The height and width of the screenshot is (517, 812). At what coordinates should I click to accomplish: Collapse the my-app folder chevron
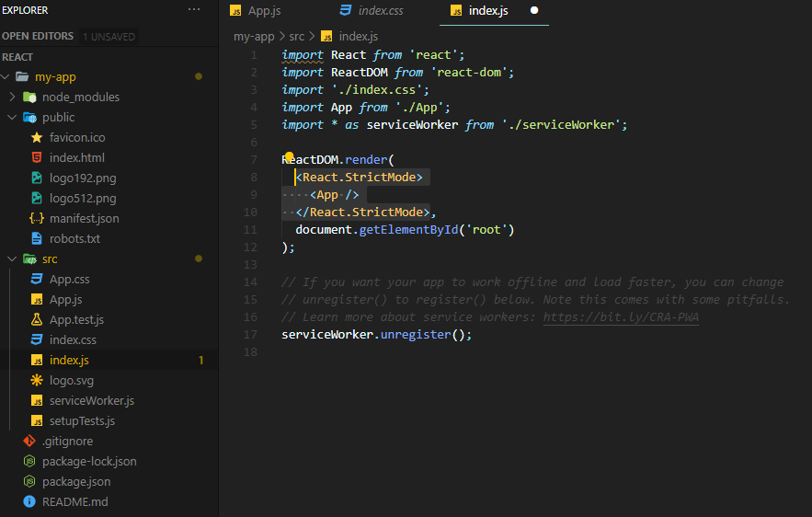pyautogui.click(x=6, y=76)
